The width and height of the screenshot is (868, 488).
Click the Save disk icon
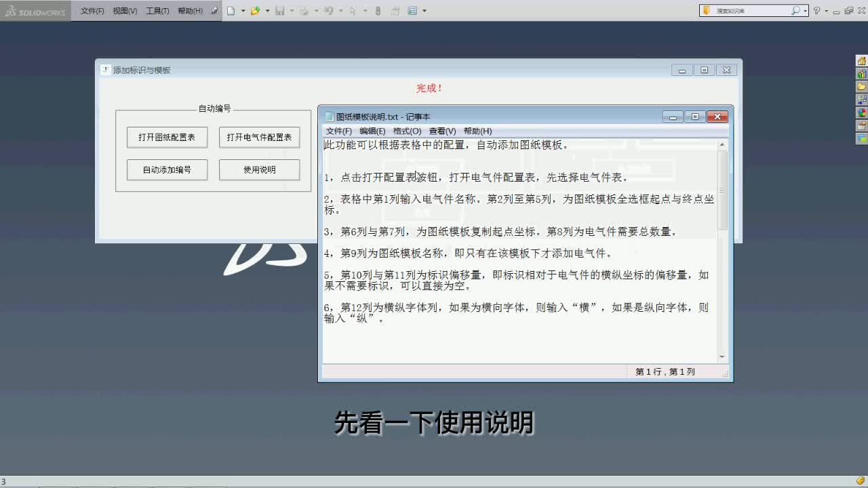279,11
